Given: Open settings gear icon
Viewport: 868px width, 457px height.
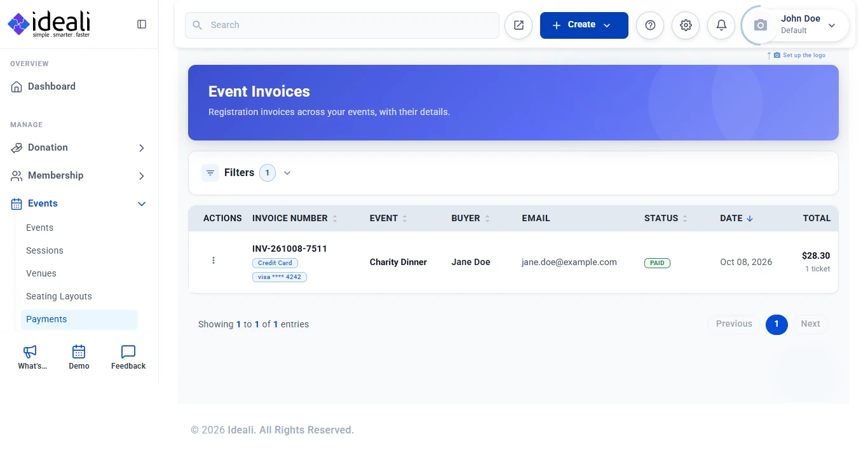Looking at the screenshot, I should 686,25.
